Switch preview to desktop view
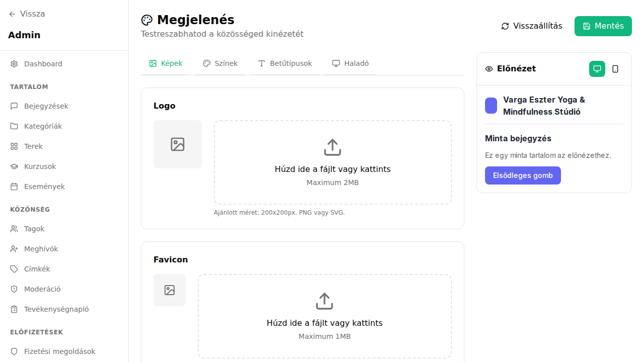 coord(597,68)
